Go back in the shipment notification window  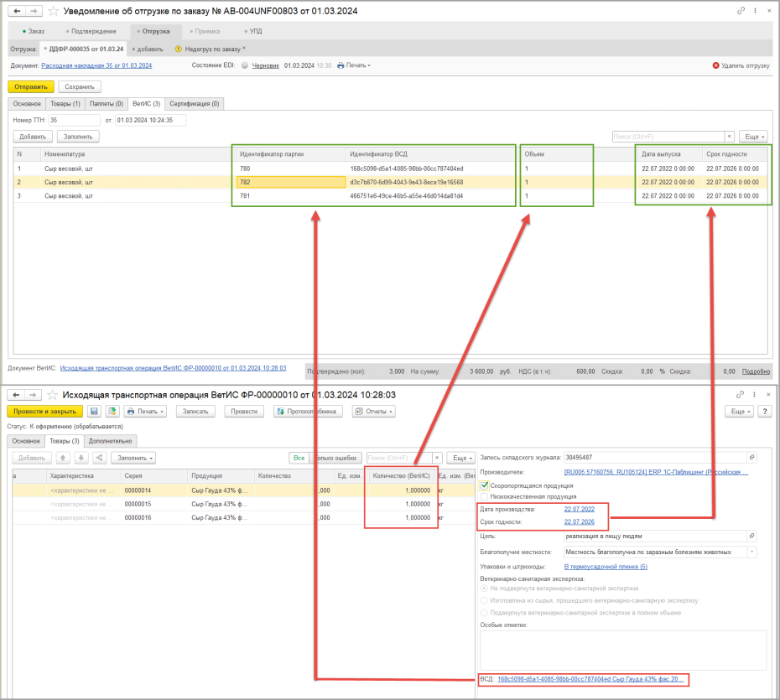click(x=18, y=10)
